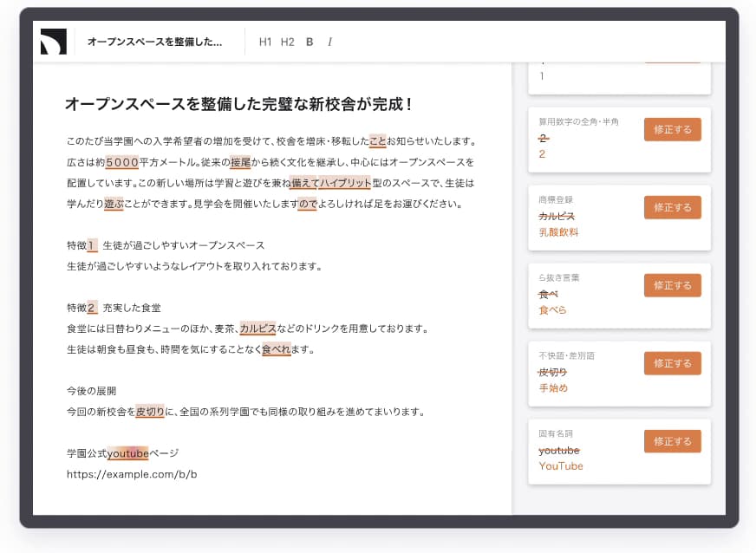Viewport: 756px width, 553px height.
Task: Click the main article heading
Action: click(238, 105)
